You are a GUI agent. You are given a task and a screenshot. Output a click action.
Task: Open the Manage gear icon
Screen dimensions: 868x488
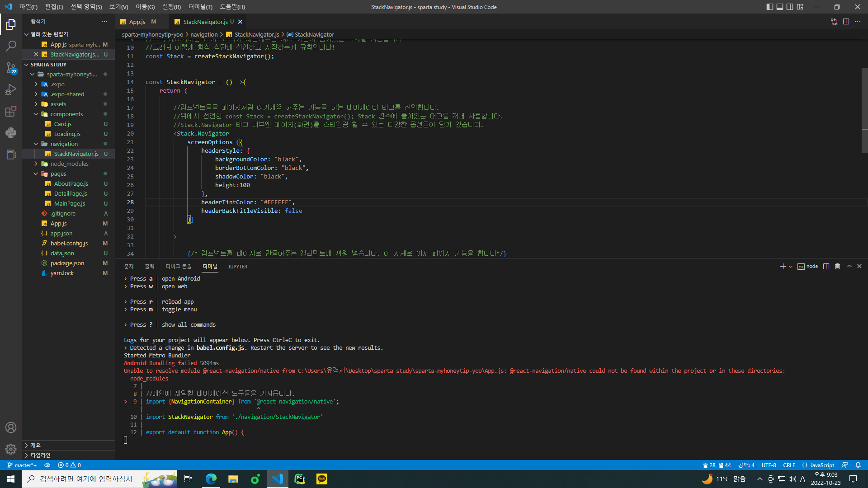pos(11,449)
